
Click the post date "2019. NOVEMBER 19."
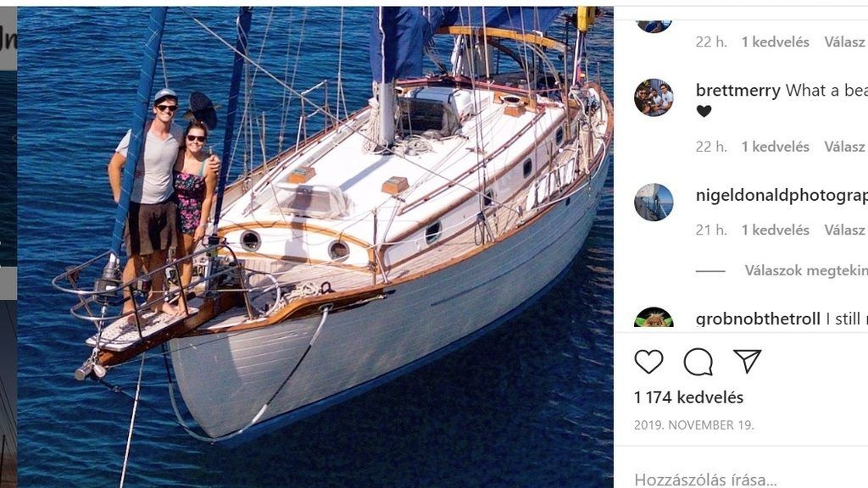click(693, 425)
